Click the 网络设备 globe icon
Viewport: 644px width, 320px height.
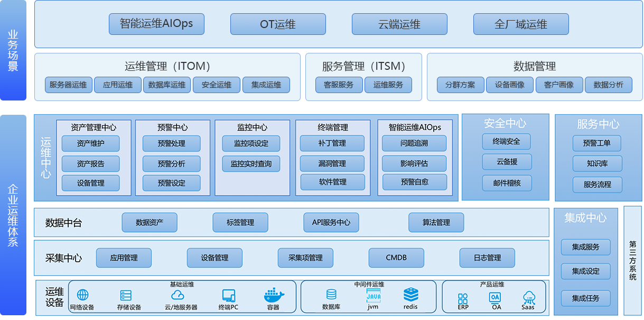[x=82, y=295]
